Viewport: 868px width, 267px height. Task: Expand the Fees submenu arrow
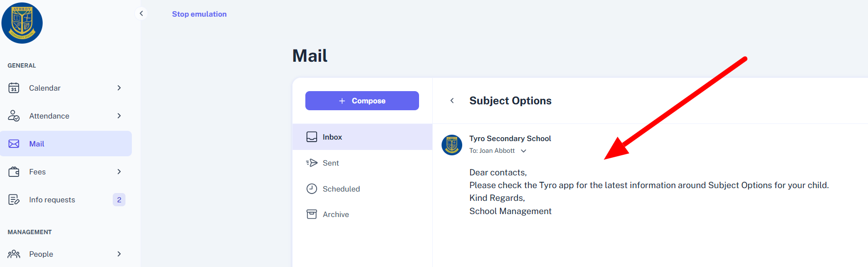pyautogui.click(x=119, y=171)
